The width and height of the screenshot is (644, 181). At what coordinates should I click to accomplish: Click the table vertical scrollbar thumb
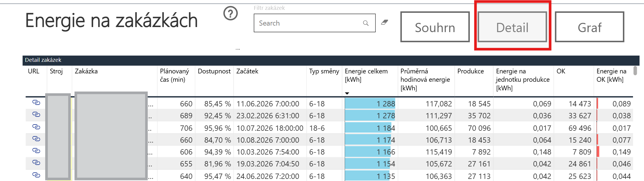click(x=635, y=71)
